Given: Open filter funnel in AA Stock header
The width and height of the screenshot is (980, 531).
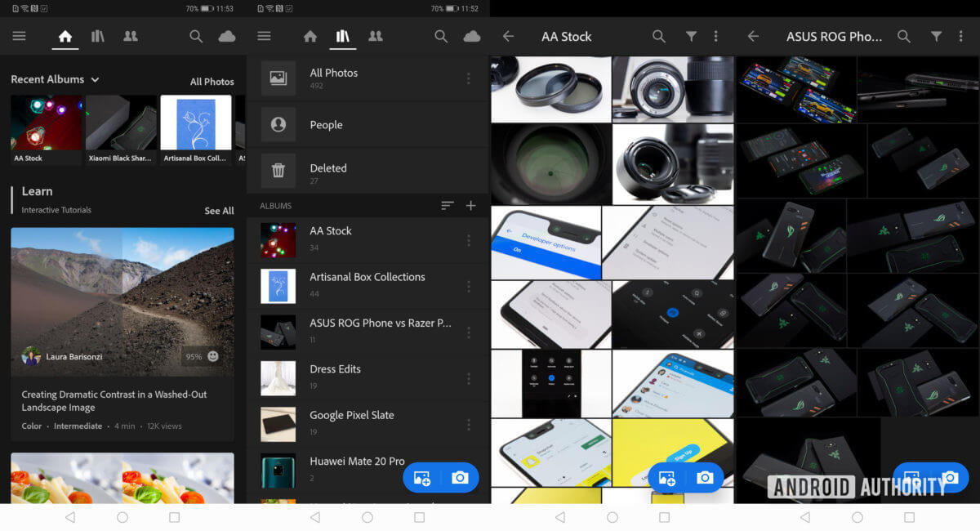Looking at the screenshot, I should click(691, 37).
